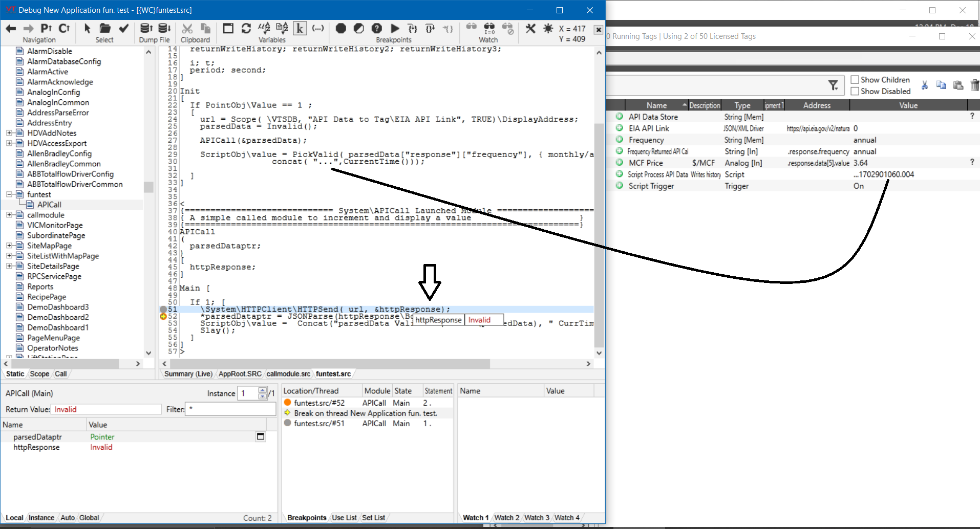Click the wrench and screwdriver tools icon
This screenshot has width=980, height=529.
tap(530, 29)
